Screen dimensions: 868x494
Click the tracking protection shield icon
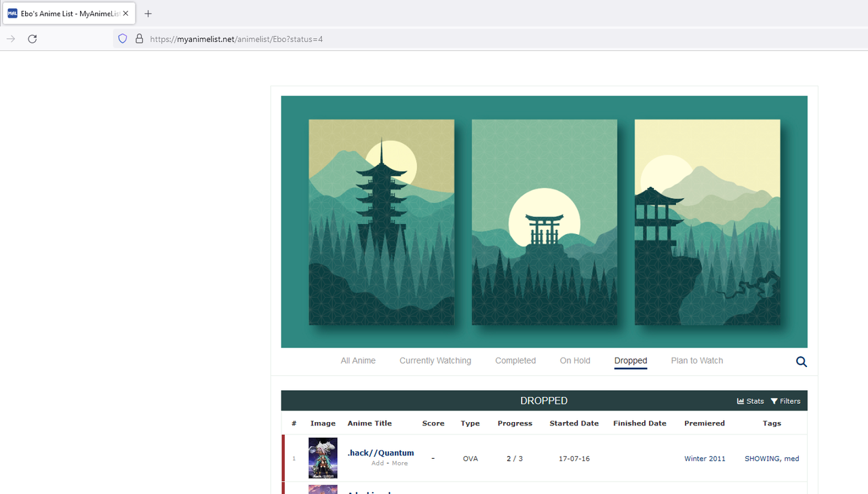point(123,39)
